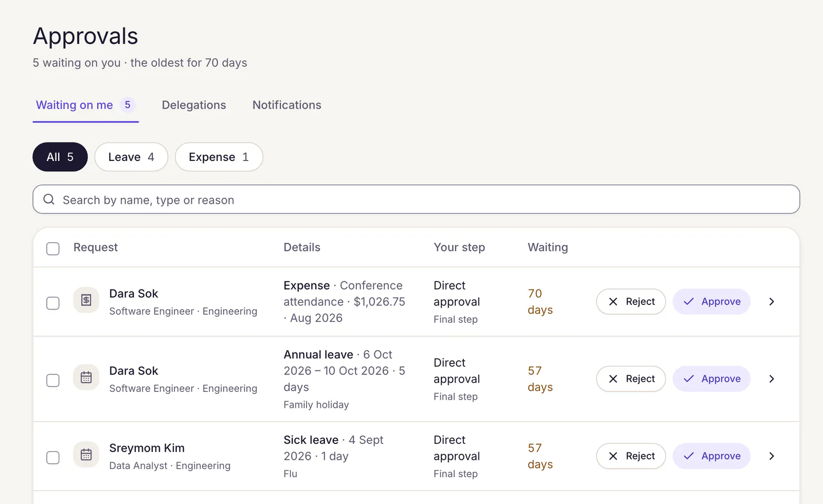Click the Waiting column header

(x=548, y=247)
